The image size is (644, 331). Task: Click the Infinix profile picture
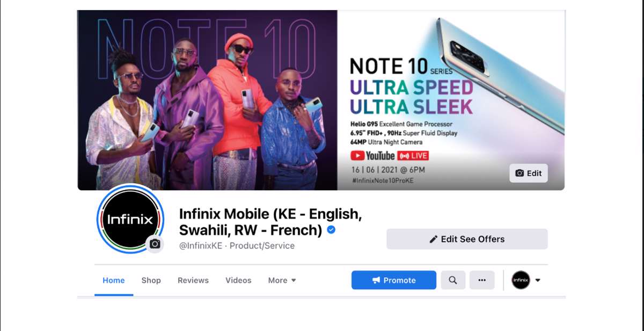coord(130,219)
